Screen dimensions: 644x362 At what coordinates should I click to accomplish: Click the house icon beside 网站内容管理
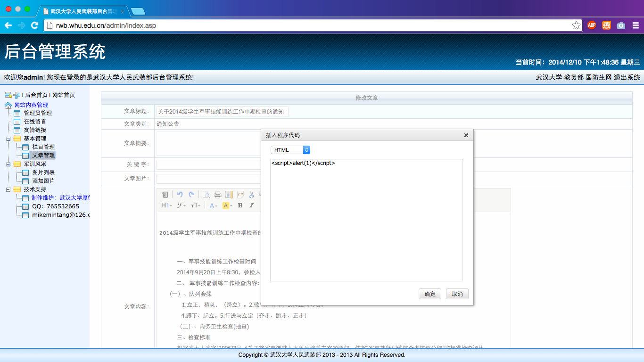(8, 105)
